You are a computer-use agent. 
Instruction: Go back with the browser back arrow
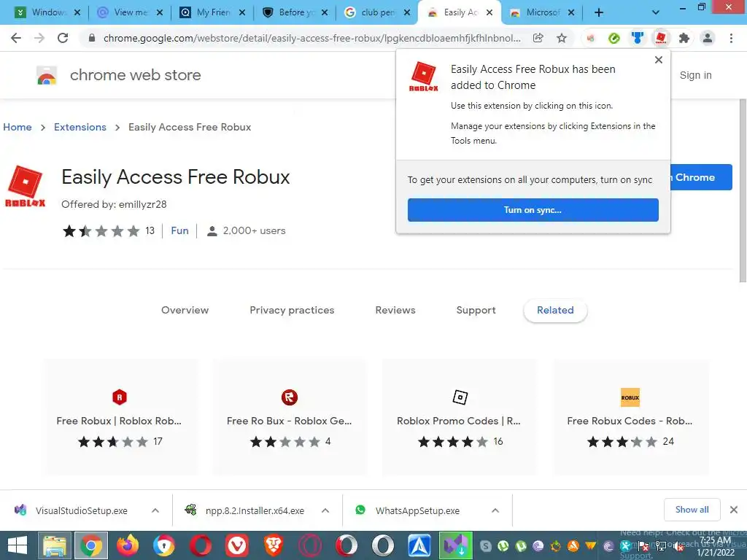tap(16, 38)
